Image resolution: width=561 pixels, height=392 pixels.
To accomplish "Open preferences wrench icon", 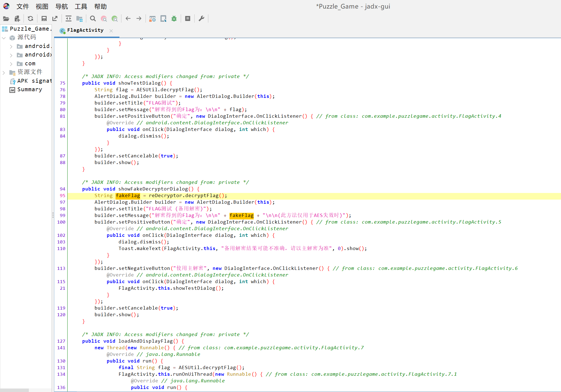I will 201,19.
